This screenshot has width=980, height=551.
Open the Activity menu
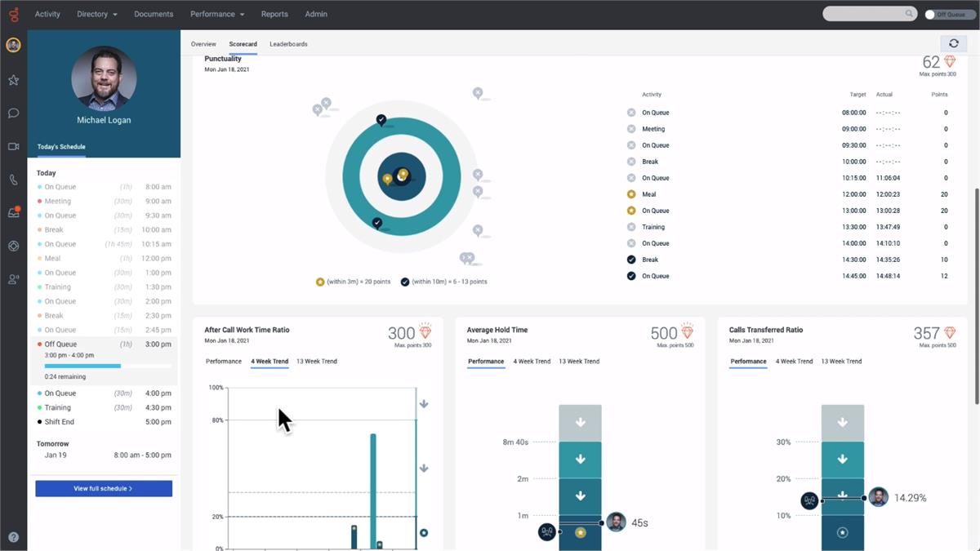pos(47,14)
